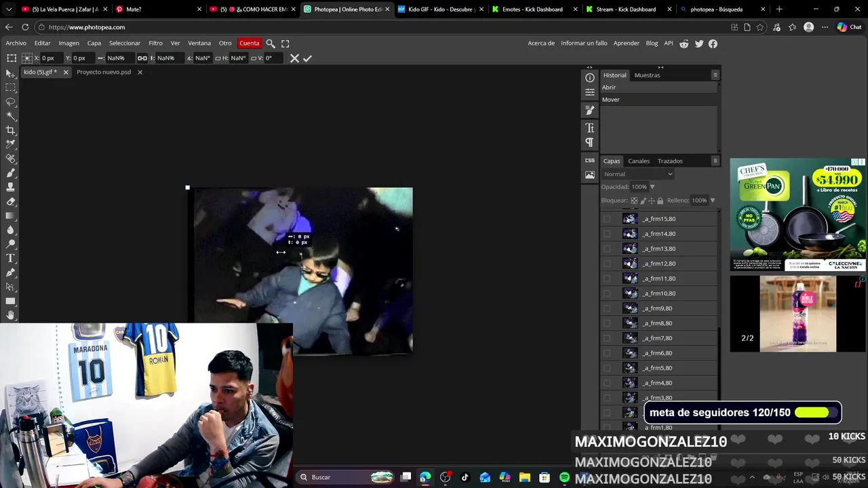The height and width of the screenshot is (488, 868).
Task: Switch to the Trazados tab
Action: pos(670,161)
